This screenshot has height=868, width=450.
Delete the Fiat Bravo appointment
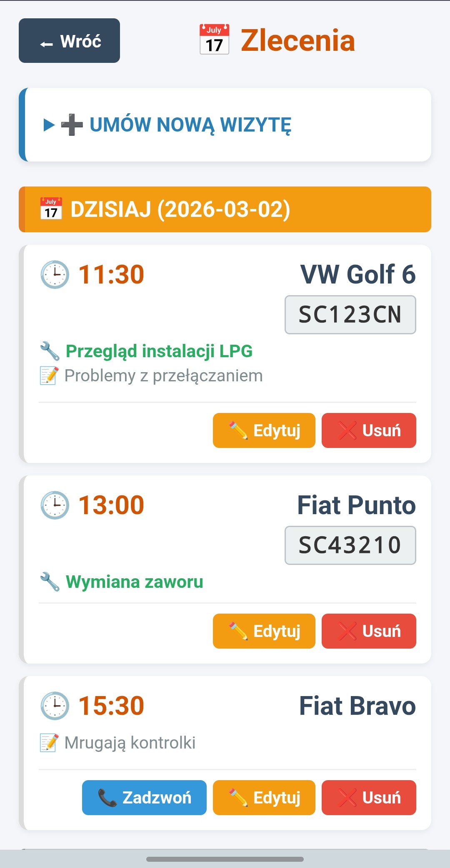click(369, 798)
